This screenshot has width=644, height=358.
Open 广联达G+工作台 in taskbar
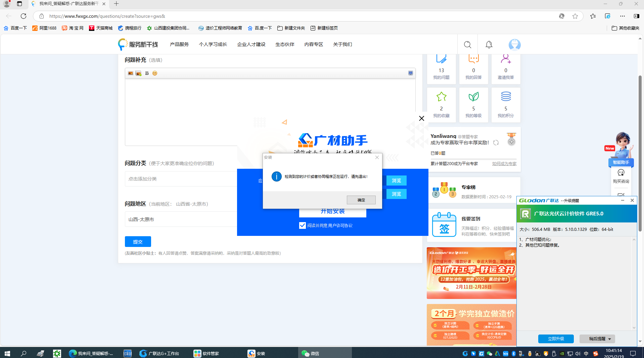tap(159, 353)
